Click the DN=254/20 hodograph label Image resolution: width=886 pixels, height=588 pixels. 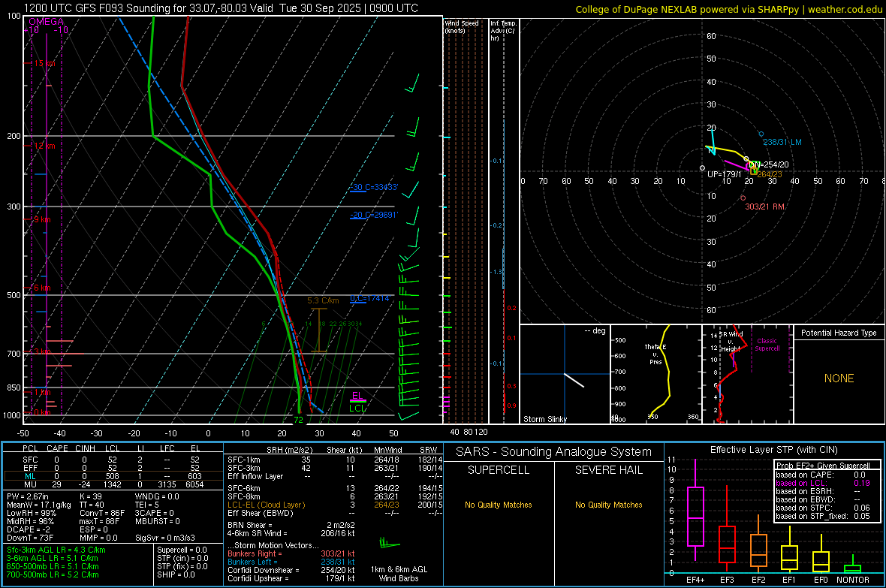click(x=768, y=164)
